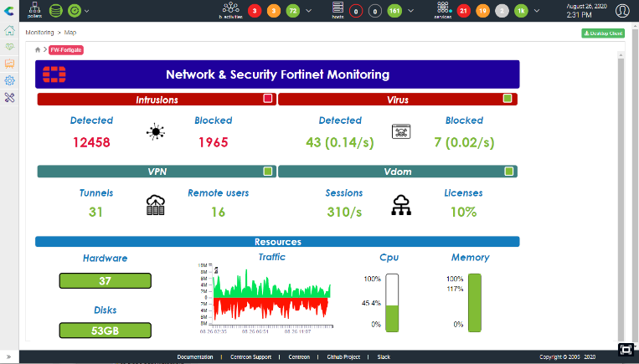Click orange services counter 19
Image resolution: width=639 pixels, height=364 pixels.
(x=482, y=11)
